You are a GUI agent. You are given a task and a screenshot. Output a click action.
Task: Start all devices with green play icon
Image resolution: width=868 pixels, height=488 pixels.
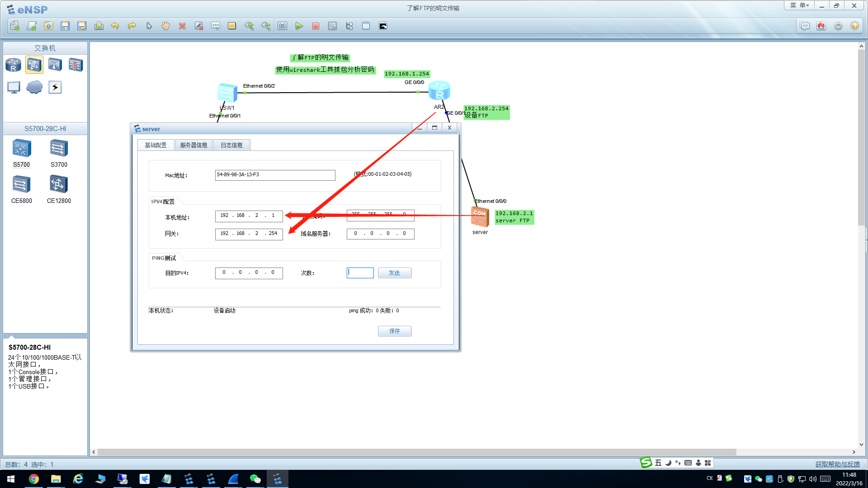point(299,26)
